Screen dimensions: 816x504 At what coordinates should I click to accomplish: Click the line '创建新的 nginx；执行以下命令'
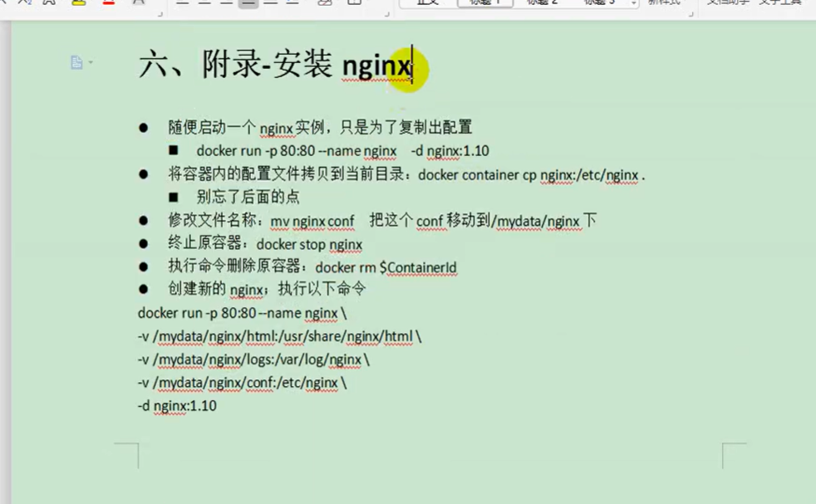pos(267,289)
